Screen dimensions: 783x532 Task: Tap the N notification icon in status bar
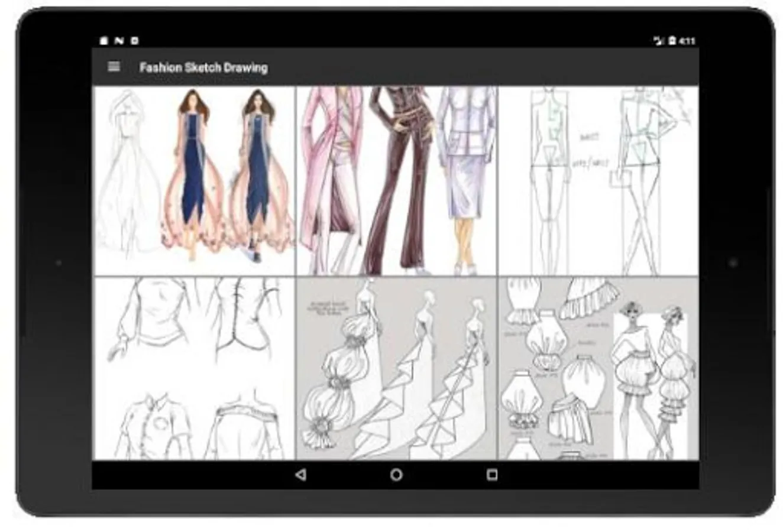click(x=119, y=41)
